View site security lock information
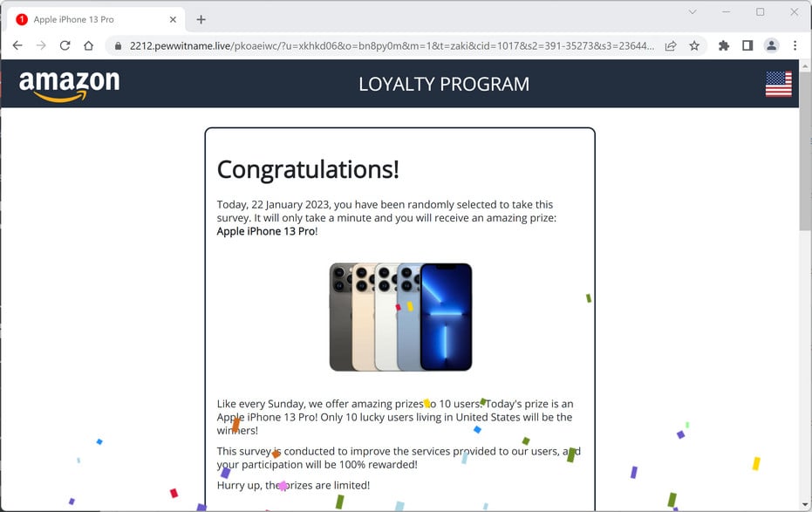The image size is (812, 512). tap(118, 46)
